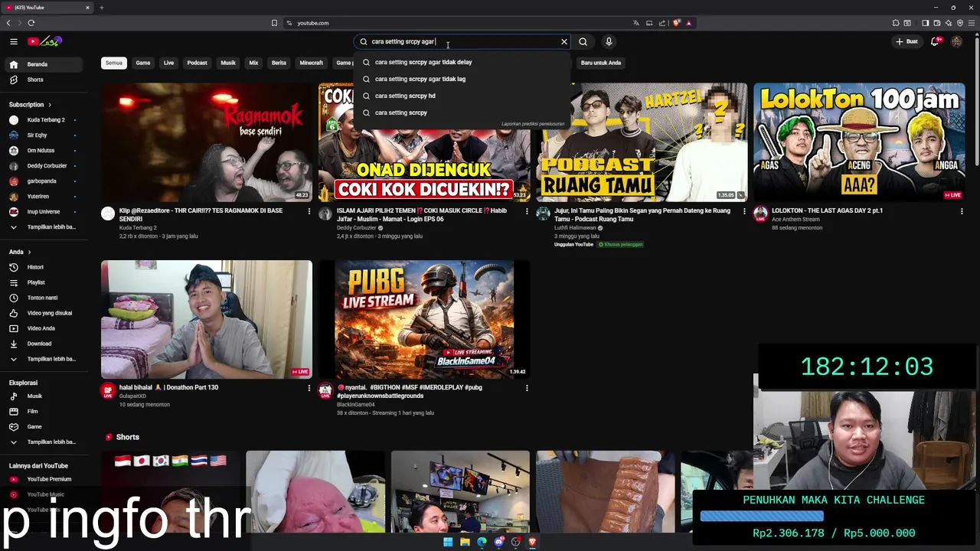Expand more subscriptions under Inup Universe
This screenshot has width=980, height=551.
[43, 227]
